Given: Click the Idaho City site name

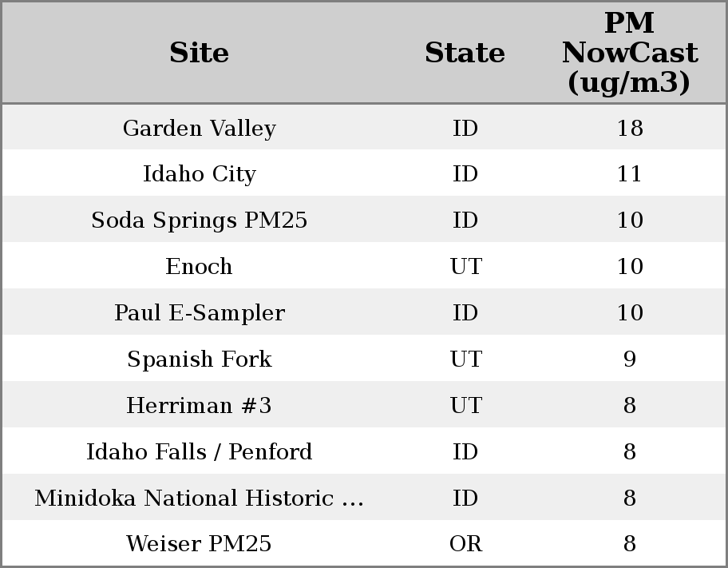Looking at the screenshot, I should pos(199,174).
